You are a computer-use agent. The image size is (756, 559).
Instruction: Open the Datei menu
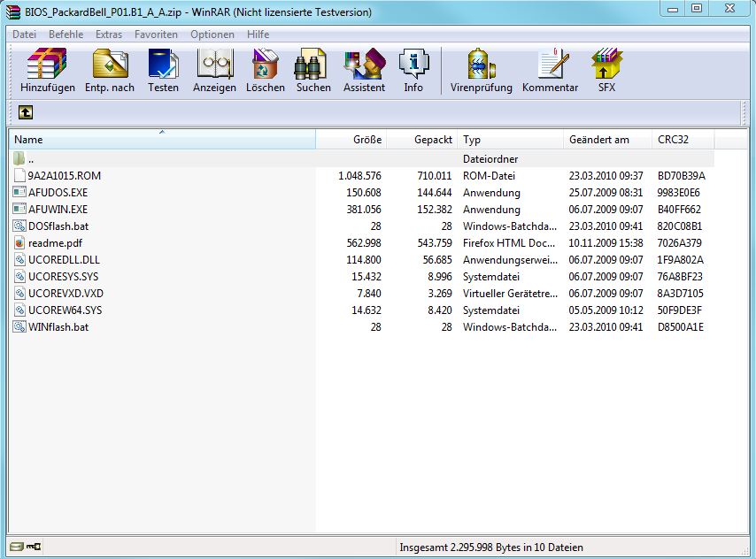pyautogui.click(x=24, y=34)
